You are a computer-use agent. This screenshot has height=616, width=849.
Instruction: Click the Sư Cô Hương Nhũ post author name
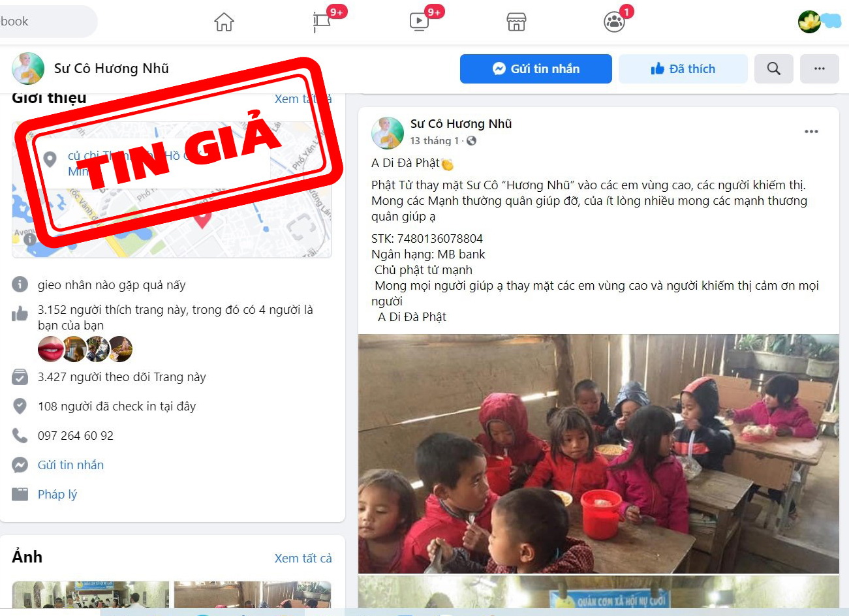click(461, 123)
